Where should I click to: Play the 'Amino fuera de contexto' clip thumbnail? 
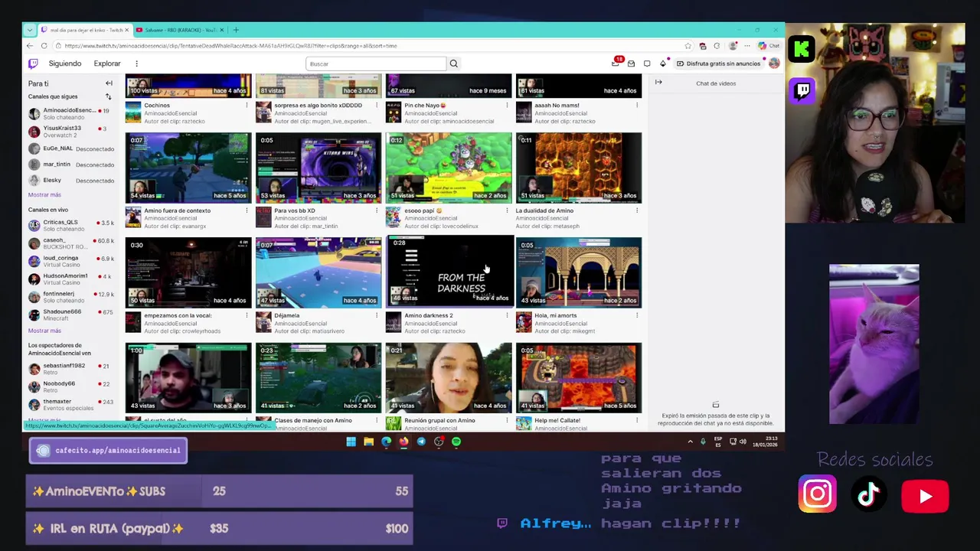pos(188,168)
